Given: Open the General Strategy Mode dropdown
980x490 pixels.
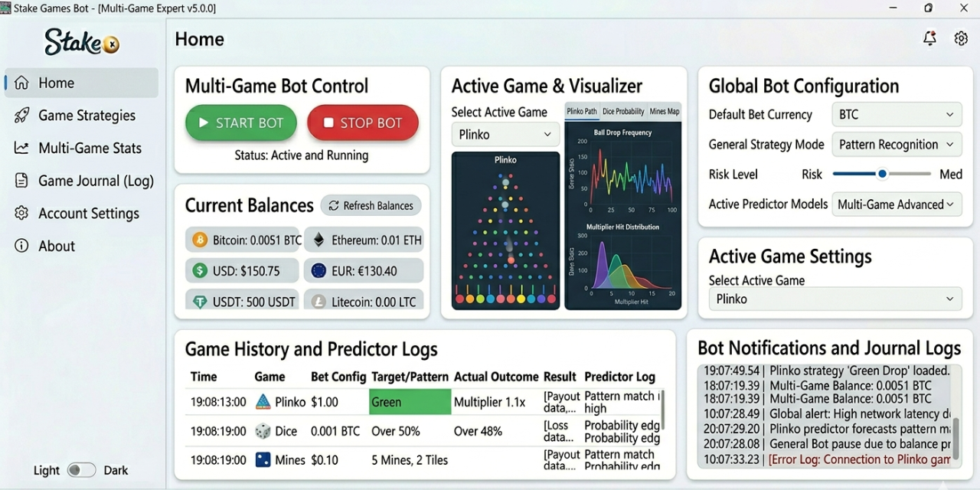Looking at the screenshot, I should click(897, 144).
